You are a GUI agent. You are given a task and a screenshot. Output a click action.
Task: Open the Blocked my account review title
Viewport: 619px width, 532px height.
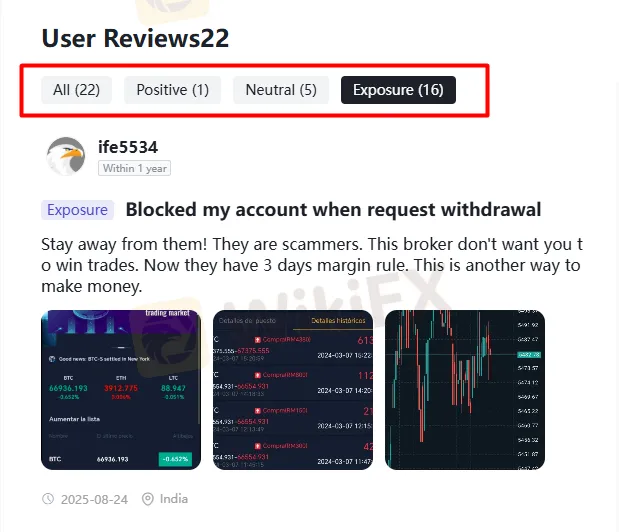click(x=333, y=210)
